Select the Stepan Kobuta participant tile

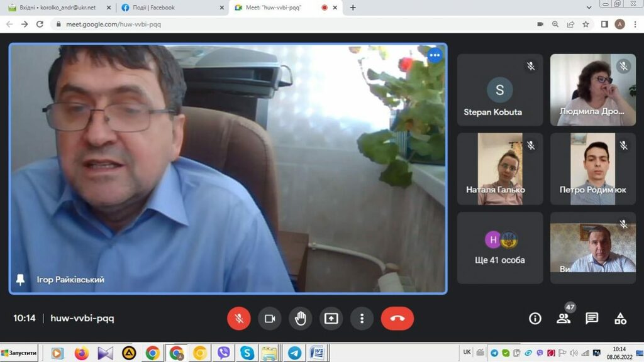click(x=499, y=90)
